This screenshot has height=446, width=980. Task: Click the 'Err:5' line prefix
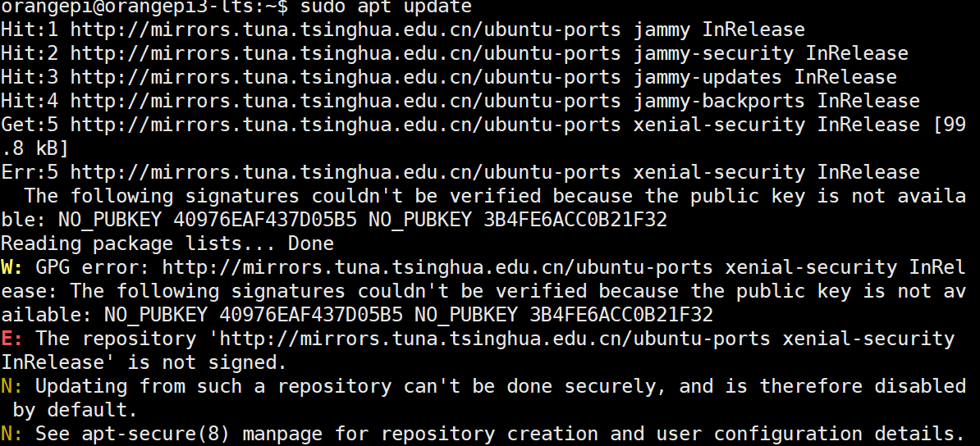(x=30, y=172)
